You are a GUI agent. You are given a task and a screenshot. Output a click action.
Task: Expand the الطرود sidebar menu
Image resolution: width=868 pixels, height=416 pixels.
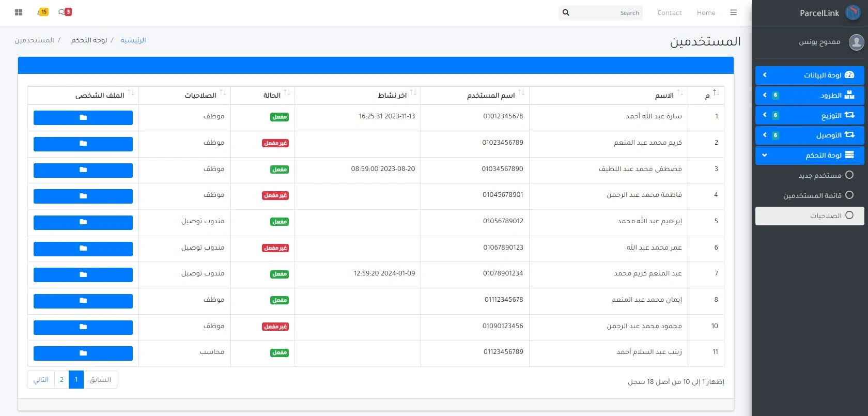[810, 95]
